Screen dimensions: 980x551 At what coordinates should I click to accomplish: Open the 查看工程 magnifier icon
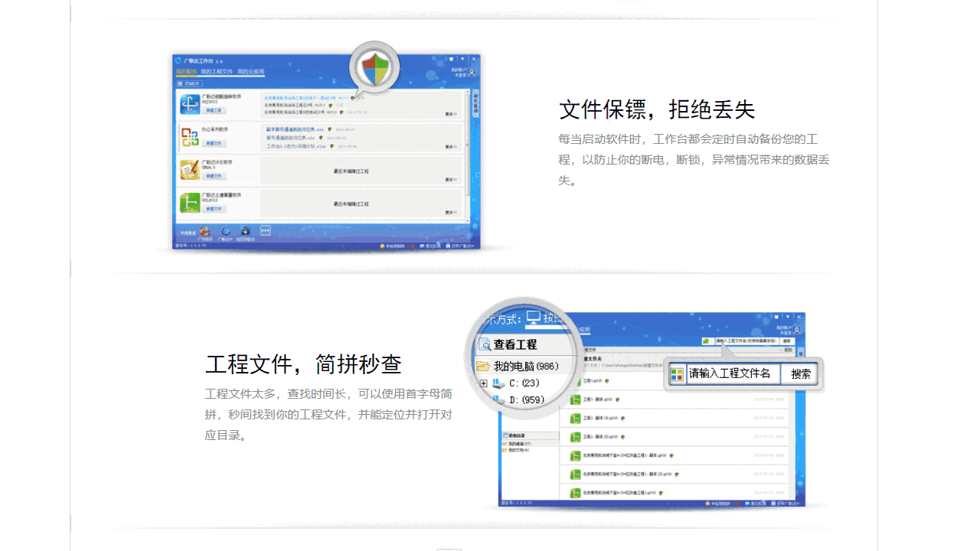click(x=485, y=345)
